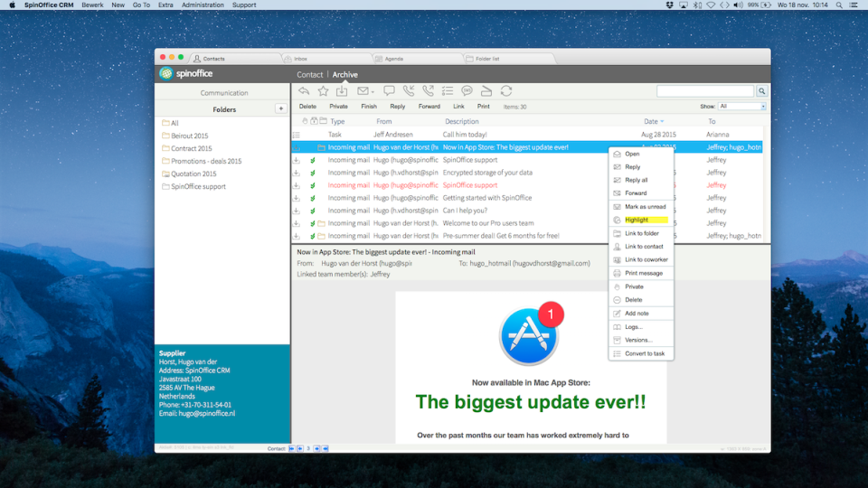Choose Logs... in context menu

[x=641, y=326]
